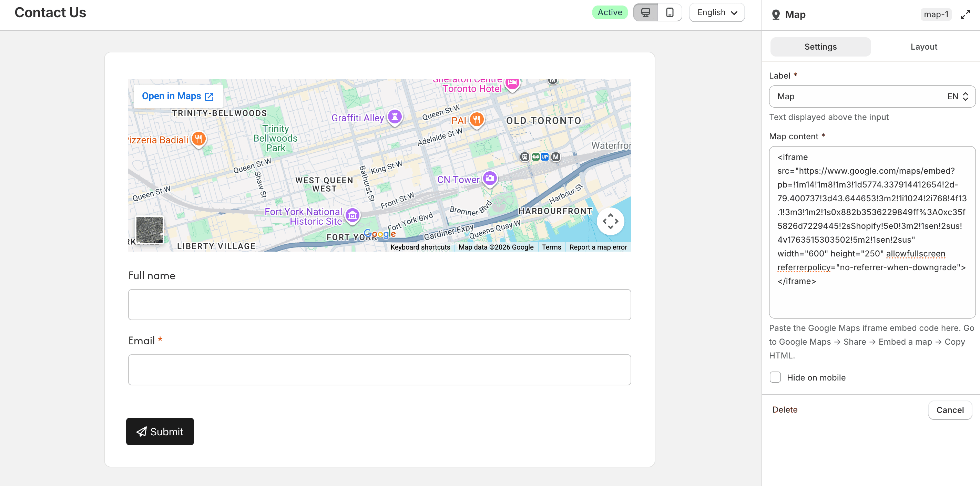Click the UP Express transit icon

point(545,157)
